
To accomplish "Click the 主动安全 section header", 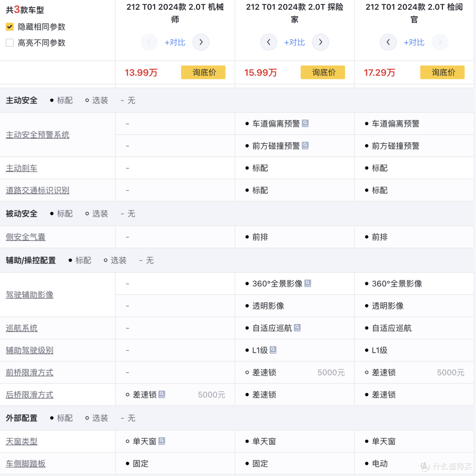I will tap(22, 100).
